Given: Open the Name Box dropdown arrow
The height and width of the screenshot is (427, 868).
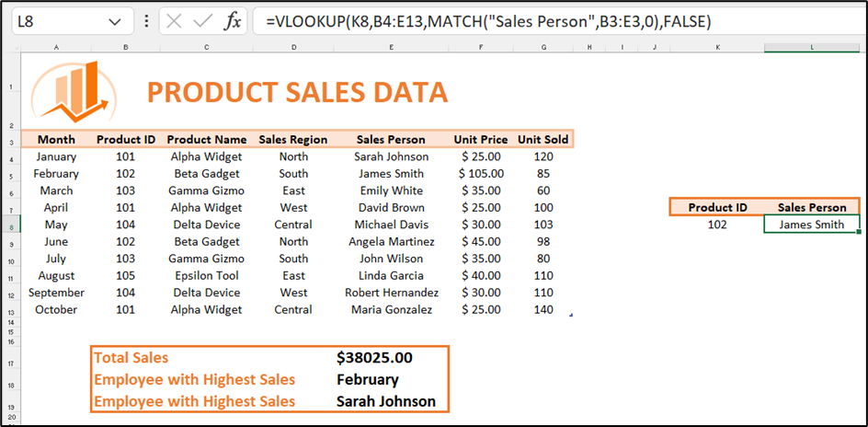Looking at the screenshot, I should pyautogui.click(x=115, y=21).
